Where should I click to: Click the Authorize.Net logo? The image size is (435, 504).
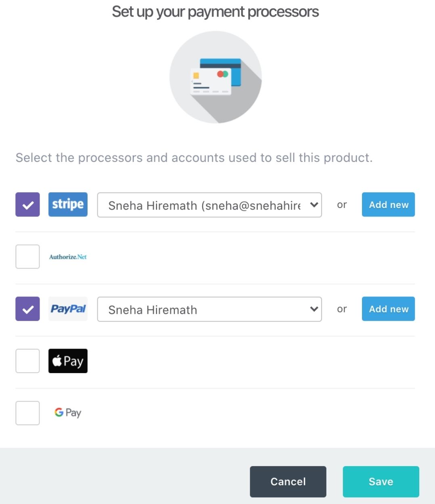pyautogui.click(x=68, y=257)
